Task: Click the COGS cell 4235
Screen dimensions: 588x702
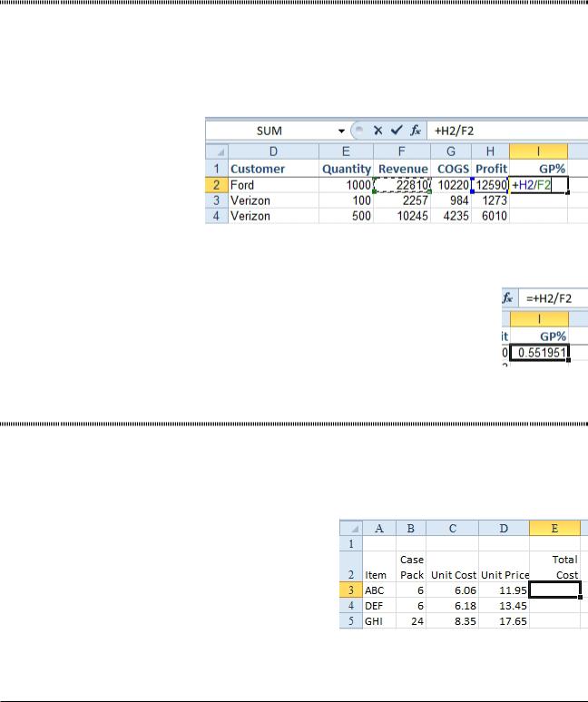Action: pyautogui.click(x=451, y=216)
